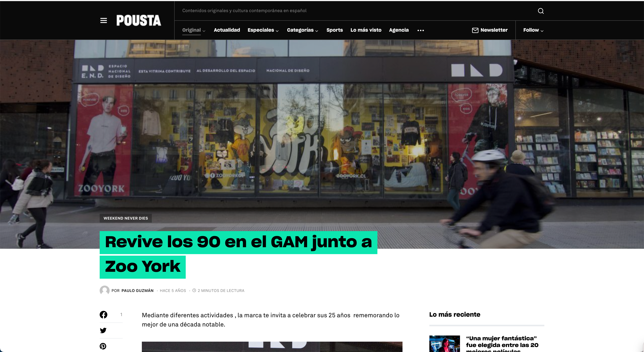
Task: Open the three-dots more menu
Action: [x=421, y=30]
